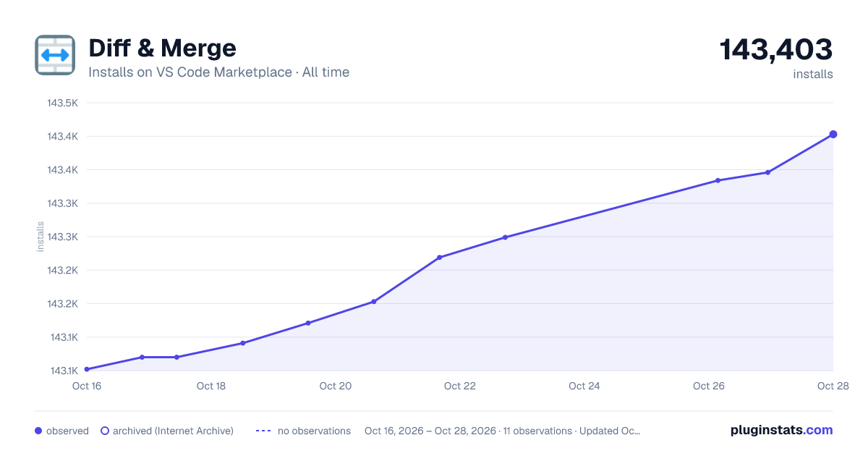
Task: Click 'archived (Internet Archive)' legend label
Action: (x=173, y=431)
